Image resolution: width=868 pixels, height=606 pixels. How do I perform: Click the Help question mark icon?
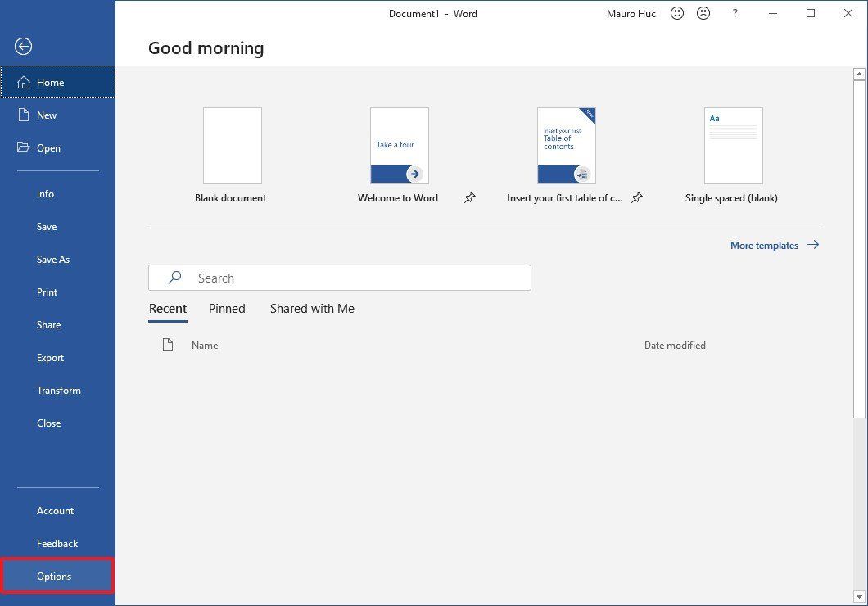click(735, 13)
